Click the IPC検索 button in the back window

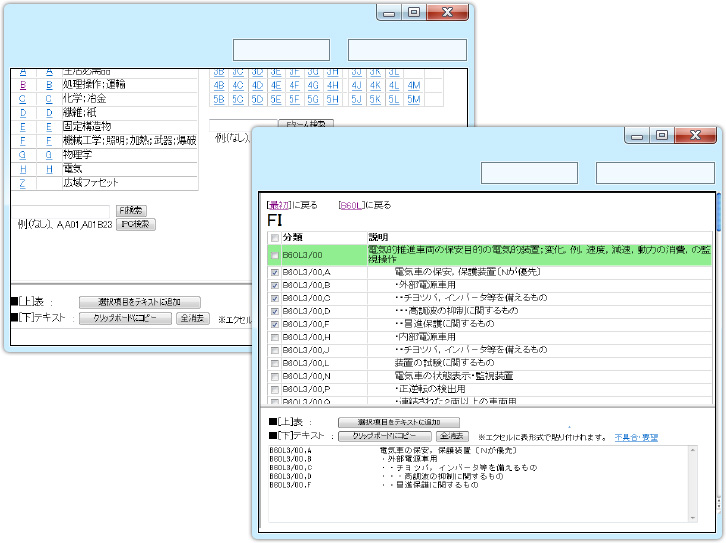[135, 224]
